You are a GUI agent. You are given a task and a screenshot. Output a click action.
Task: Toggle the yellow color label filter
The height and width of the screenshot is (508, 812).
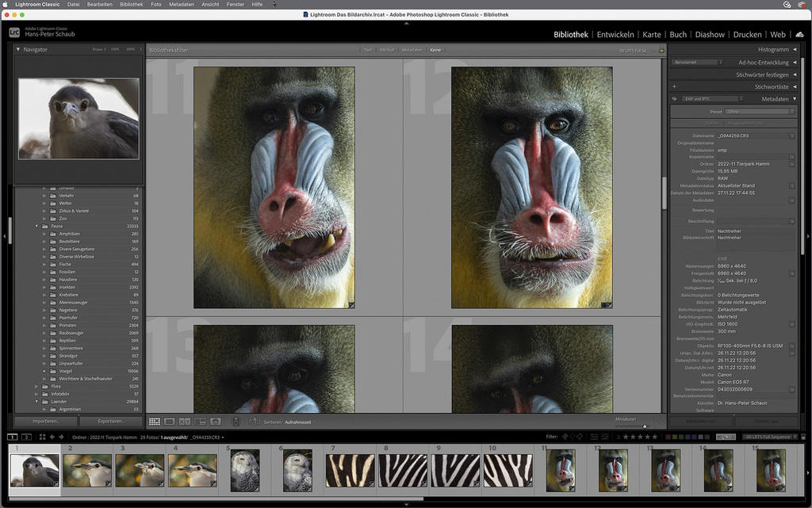tap(675, 437)
